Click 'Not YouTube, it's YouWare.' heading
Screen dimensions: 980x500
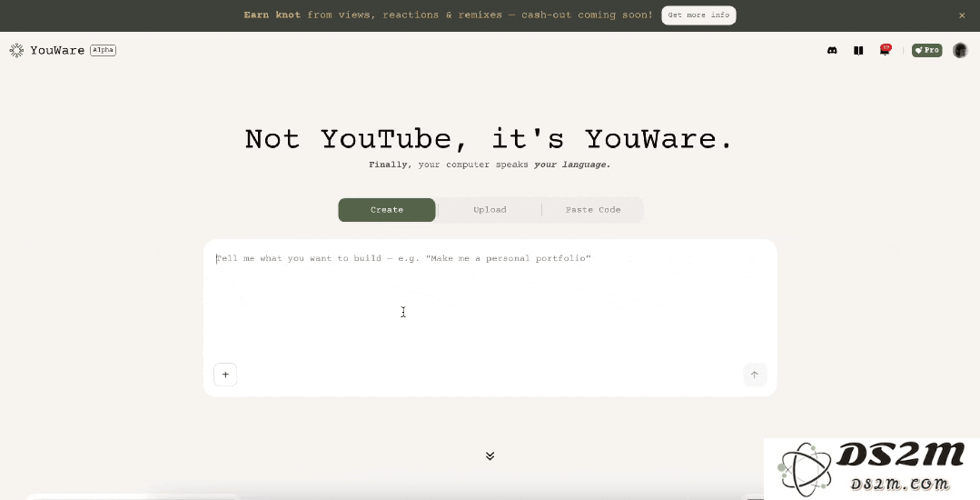489,139
